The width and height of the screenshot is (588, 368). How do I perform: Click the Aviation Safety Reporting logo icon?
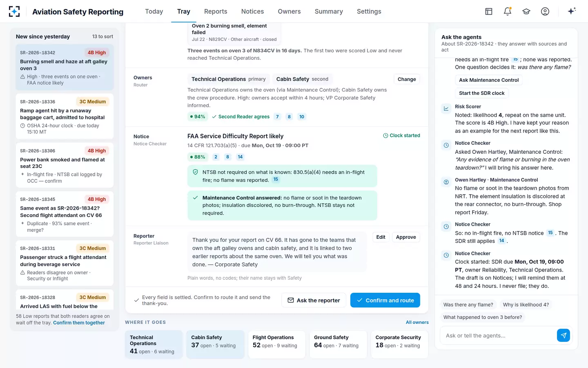[x=14, y=11]
